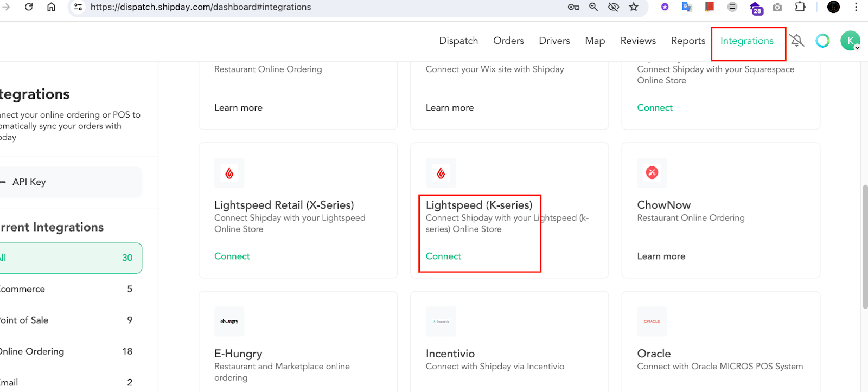
Task: Click the muted notifications bell icon
Action: pyautogui.click(x=796, y=41)
